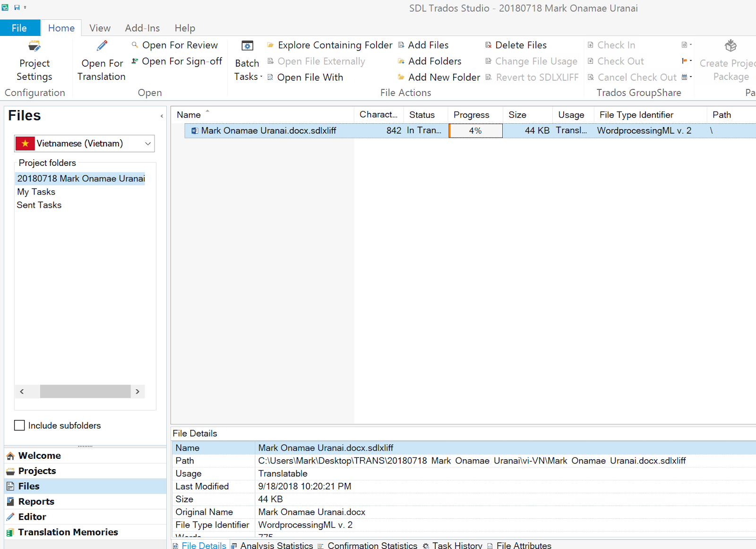Click Add Files in File Actions
The image size is (756, 549).
tap(423, 45)
